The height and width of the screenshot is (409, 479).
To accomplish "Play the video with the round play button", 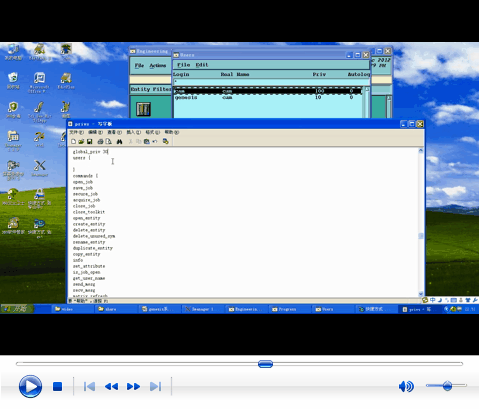I will click(30, 386).
